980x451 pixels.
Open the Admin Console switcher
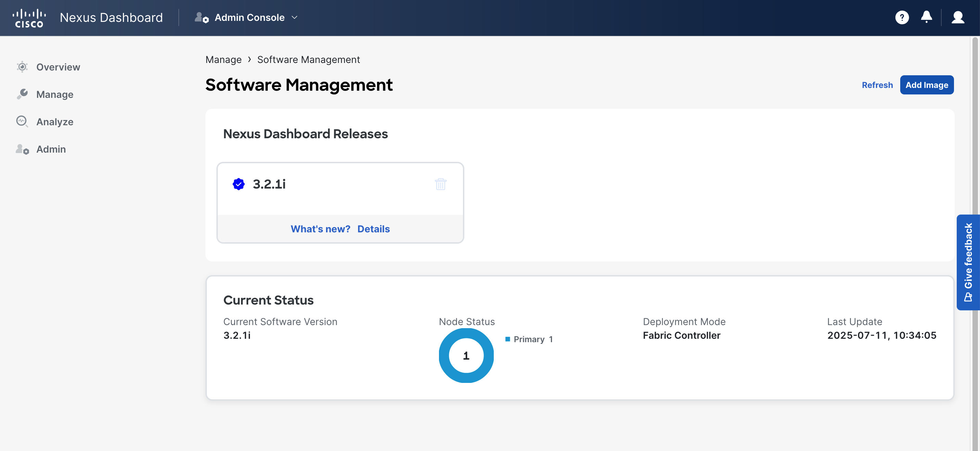(x=246, y=17)
